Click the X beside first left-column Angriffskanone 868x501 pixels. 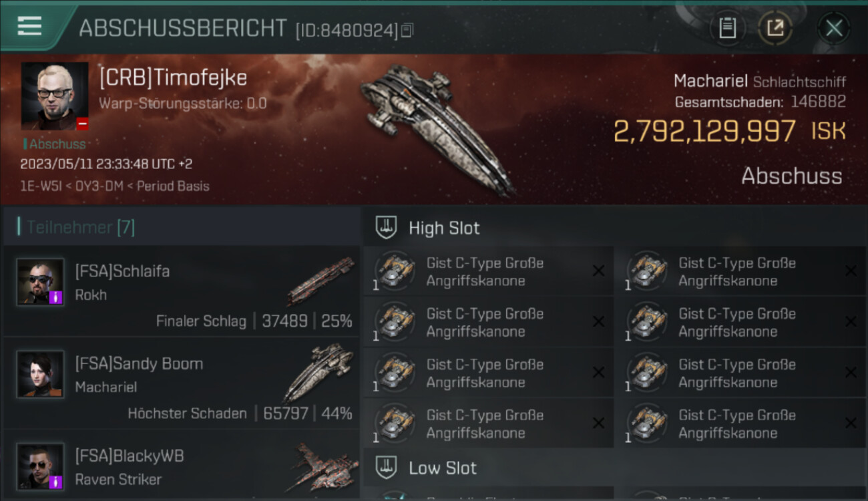[598, 271]
